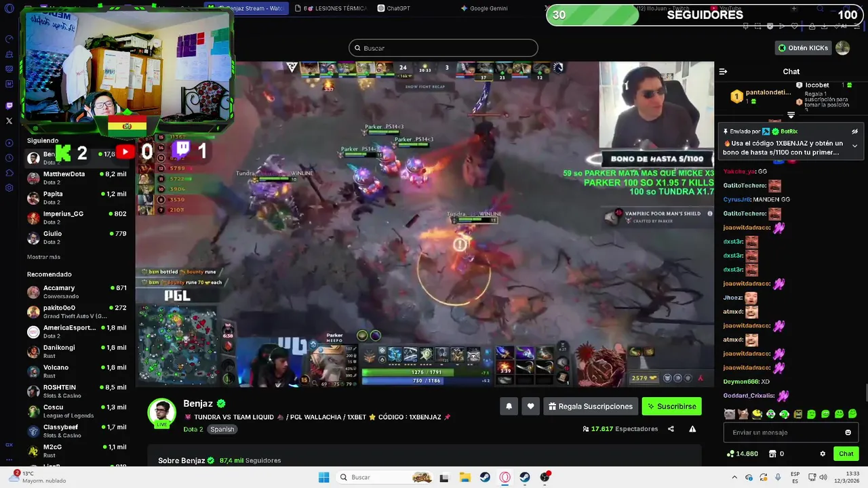The width and height of the screenshot is (868, 488).
Task: Switch to the Benjaz Stream browser tab
Action: [x=246, y=8]
